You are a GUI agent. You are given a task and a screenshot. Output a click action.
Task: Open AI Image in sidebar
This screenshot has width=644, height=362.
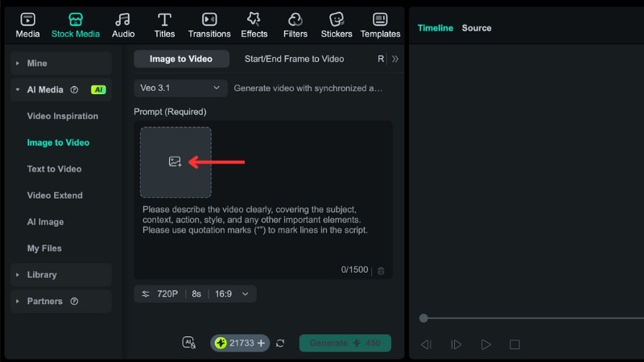tap(45, 222)
